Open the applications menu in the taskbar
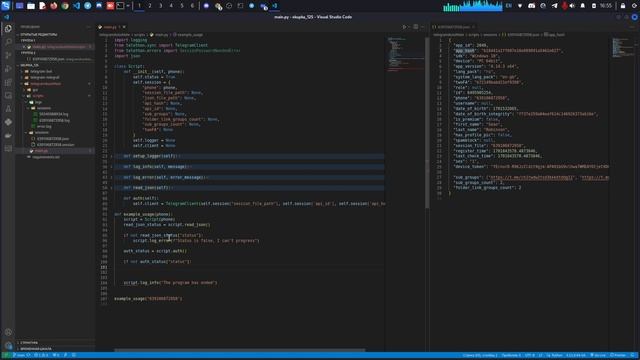Viewport: 640px width, 360px height. click(x=5, y=6)
